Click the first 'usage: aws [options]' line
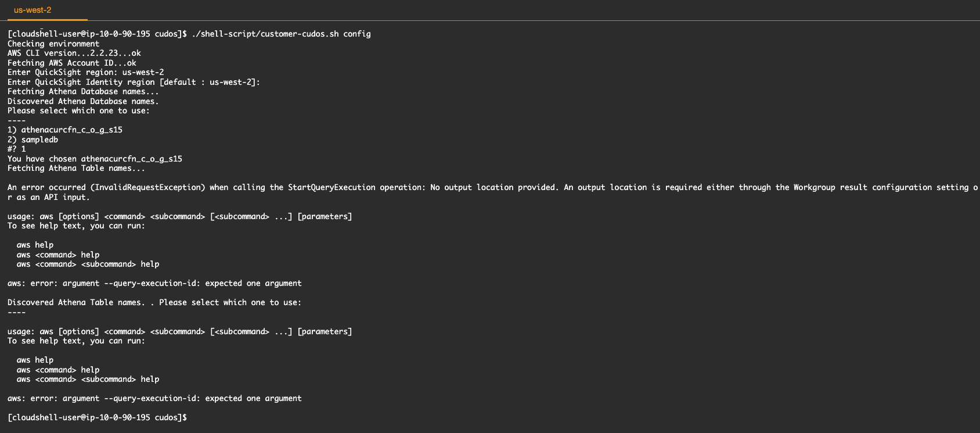Viewport: 980px width, 433px height. 179,216
